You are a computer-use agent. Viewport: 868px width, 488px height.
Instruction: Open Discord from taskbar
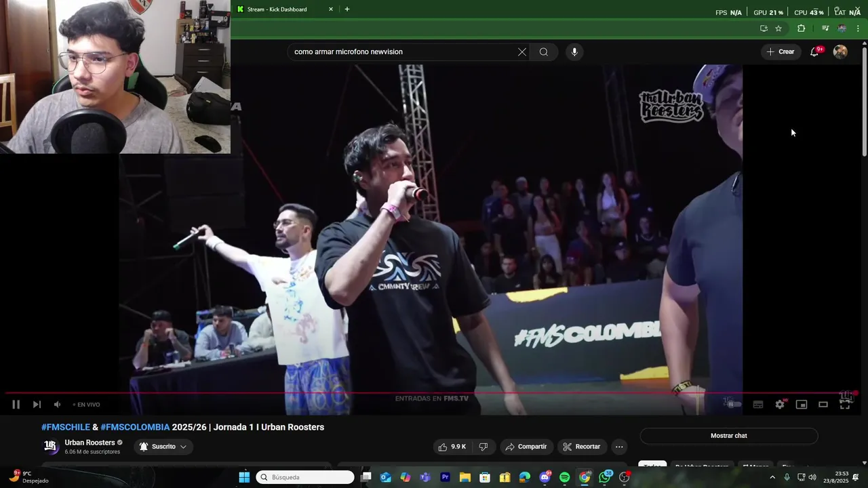[545, 477]
